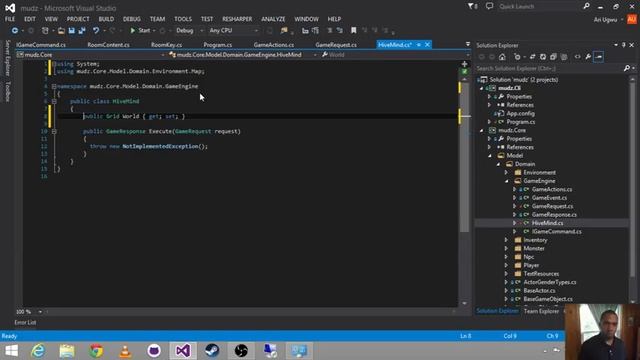640x360 pixels.
Task: Click the Windows Start button
Action: [11, 351]
